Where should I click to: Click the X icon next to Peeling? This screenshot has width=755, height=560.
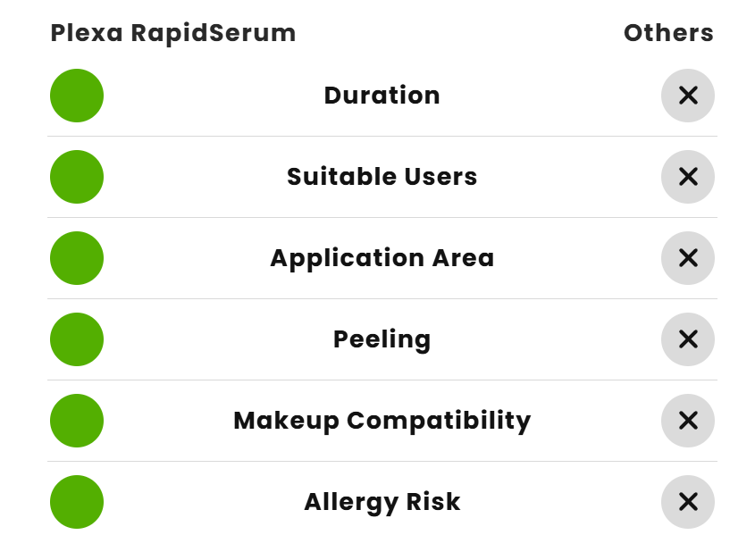coord(687,339)
